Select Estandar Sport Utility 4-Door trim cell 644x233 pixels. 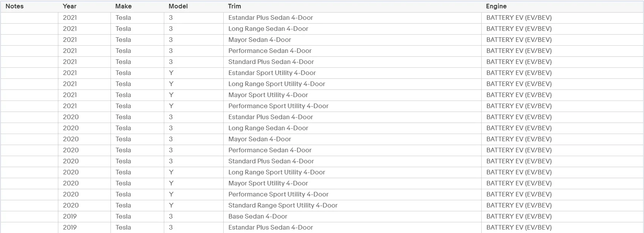[272, 73]
